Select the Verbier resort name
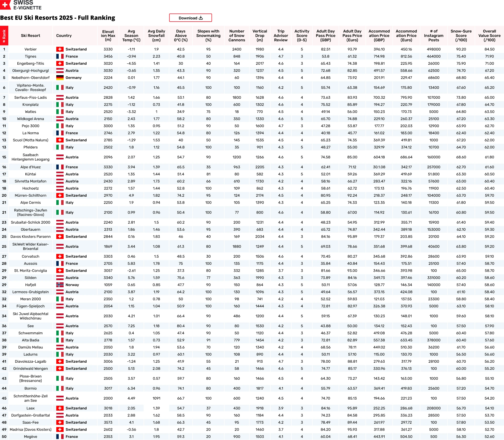Image resolution: width=504 pixels, height=440 pixels. pos(30,49)
